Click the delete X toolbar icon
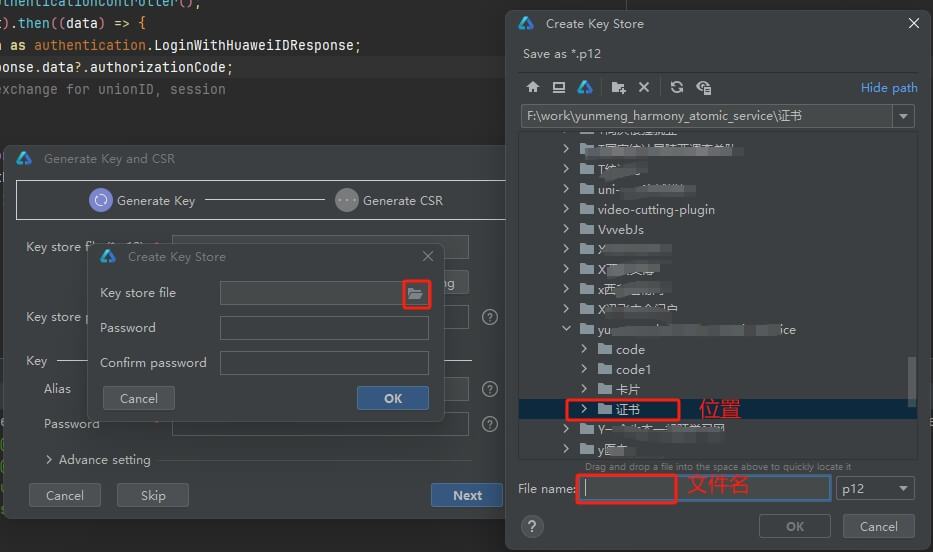933x552 pixels. coord(644,87)
